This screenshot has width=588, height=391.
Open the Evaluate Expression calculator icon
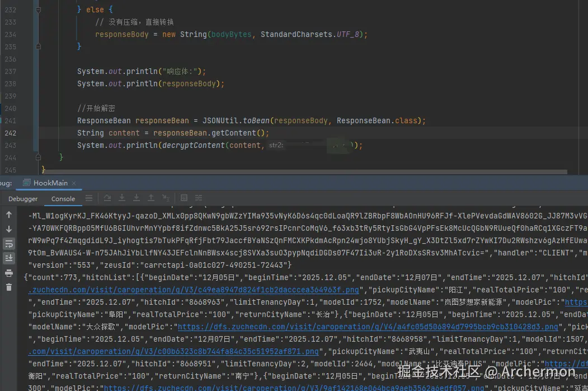click(184, 198)
